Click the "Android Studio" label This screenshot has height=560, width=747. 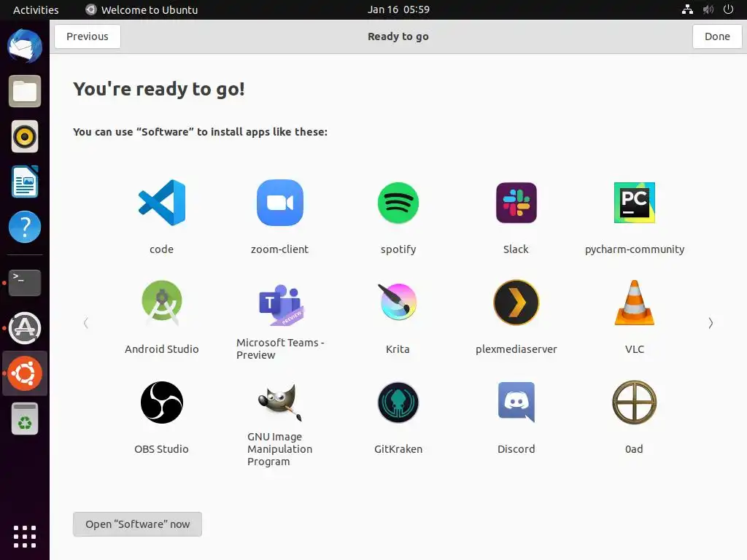click(161, 349)
